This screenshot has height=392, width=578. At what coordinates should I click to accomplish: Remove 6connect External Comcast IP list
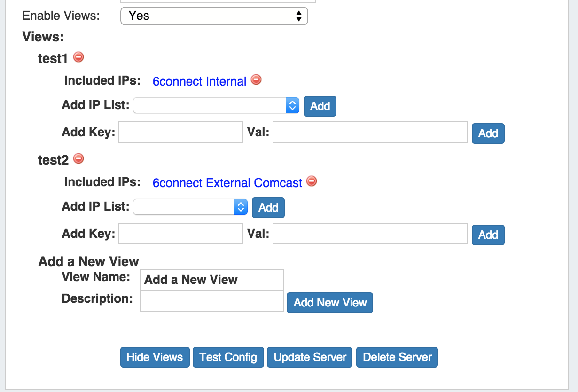point(312,181)
